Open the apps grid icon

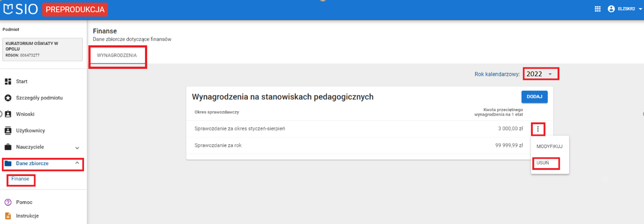(597, 9)
